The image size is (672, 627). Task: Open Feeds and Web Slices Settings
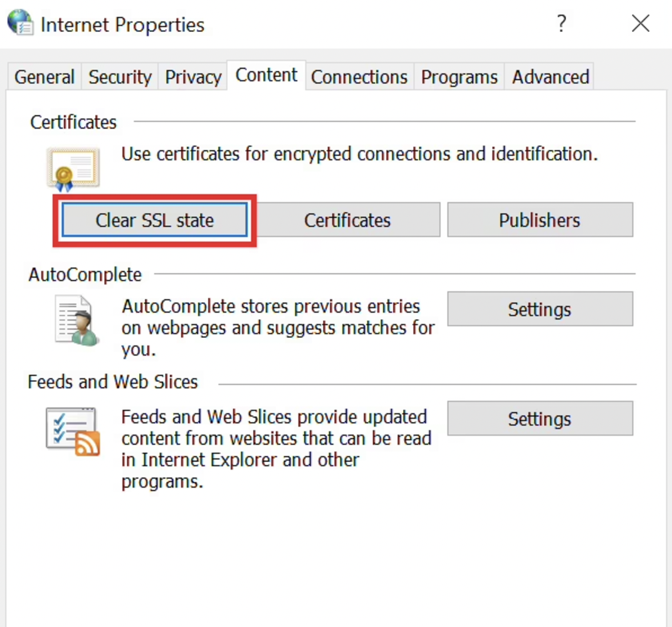(x=540, y=419)
